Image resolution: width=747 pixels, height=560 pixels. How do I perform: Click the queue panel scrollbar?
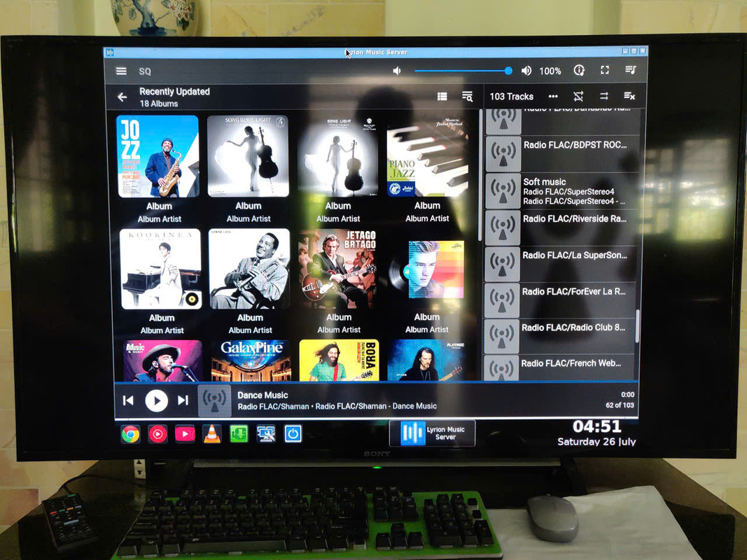pyautogui.click(x=637, y=325)
